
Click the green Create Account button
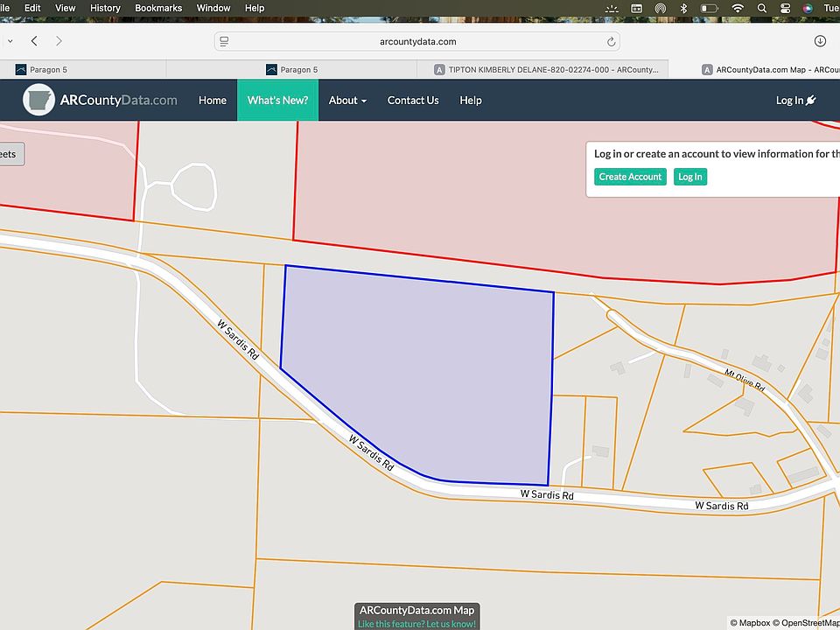point(630,177)
